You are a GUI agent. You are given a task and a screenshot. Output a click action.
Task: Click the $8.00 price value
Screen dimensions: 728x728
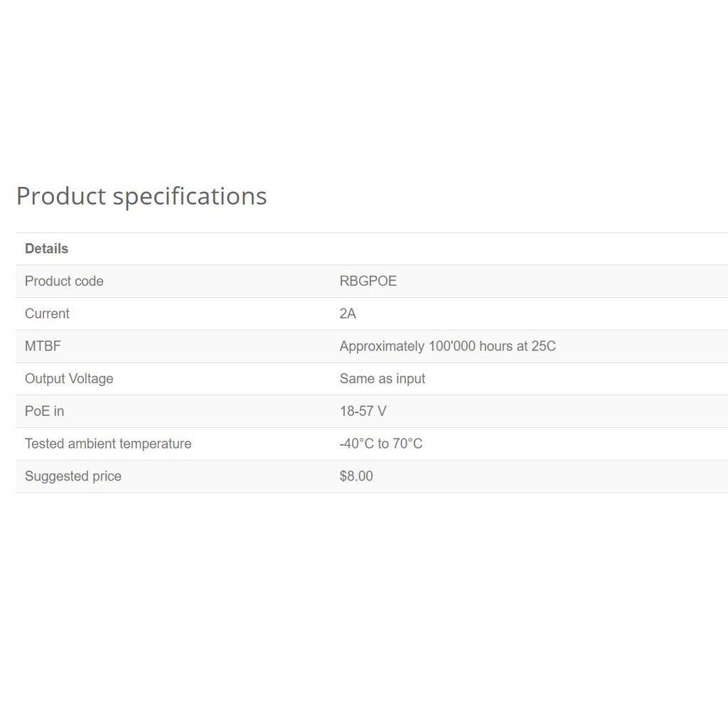[356, 476]
